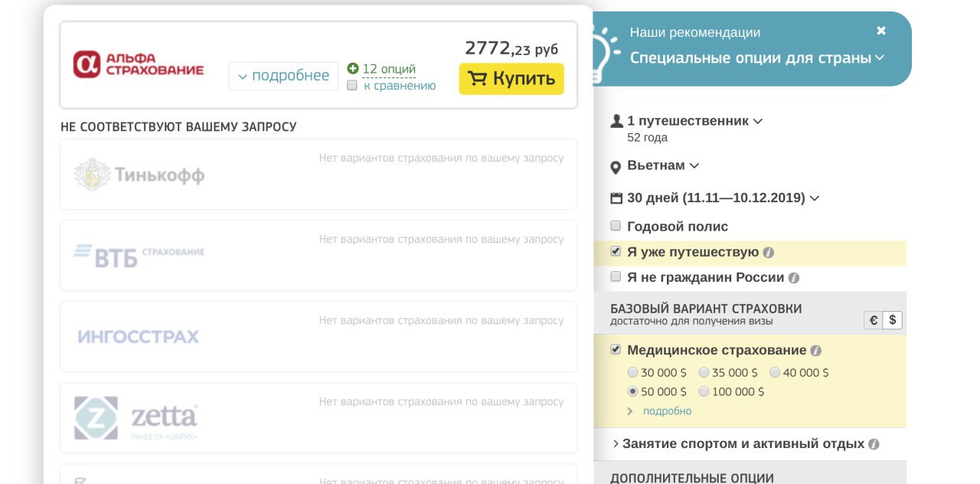Image resolution: width=980 pixels, height=484 pixels.
Task: Select 35 000 $ coverage
Action: 704,372
